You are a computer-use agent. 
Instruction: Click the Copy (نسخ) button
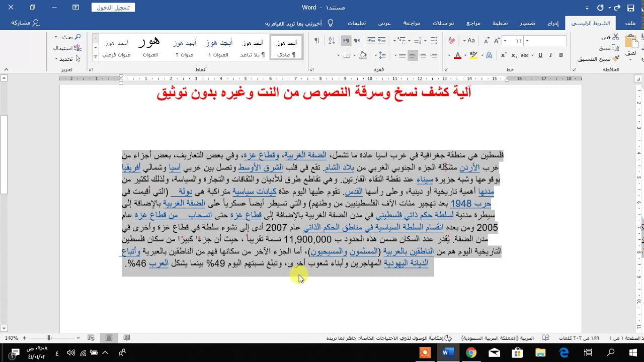coord(609,48)
